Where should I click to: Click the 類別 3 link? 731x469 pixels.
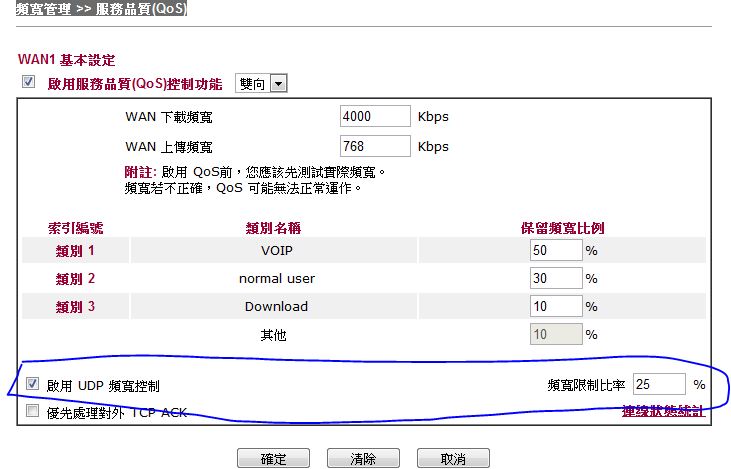(x=75, y=307)
